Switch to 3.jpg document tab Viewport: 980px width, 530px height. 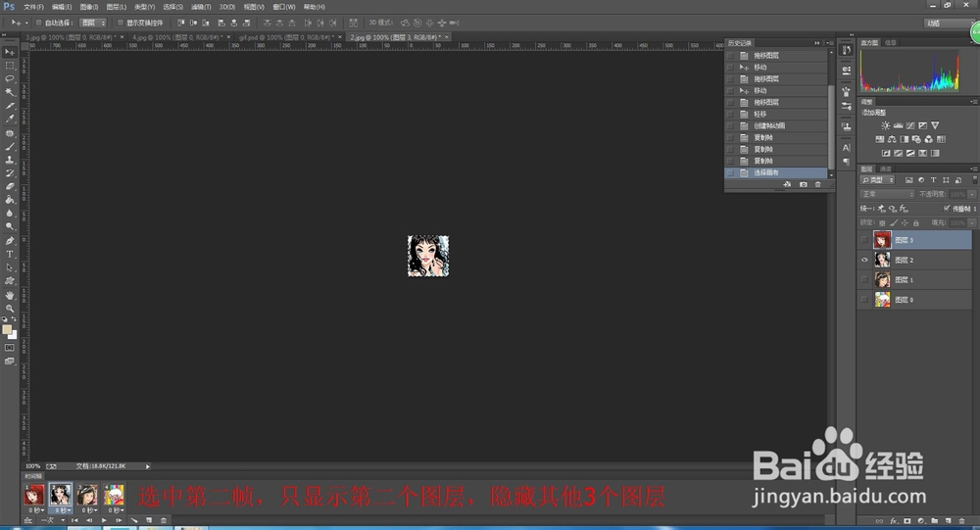74,37
